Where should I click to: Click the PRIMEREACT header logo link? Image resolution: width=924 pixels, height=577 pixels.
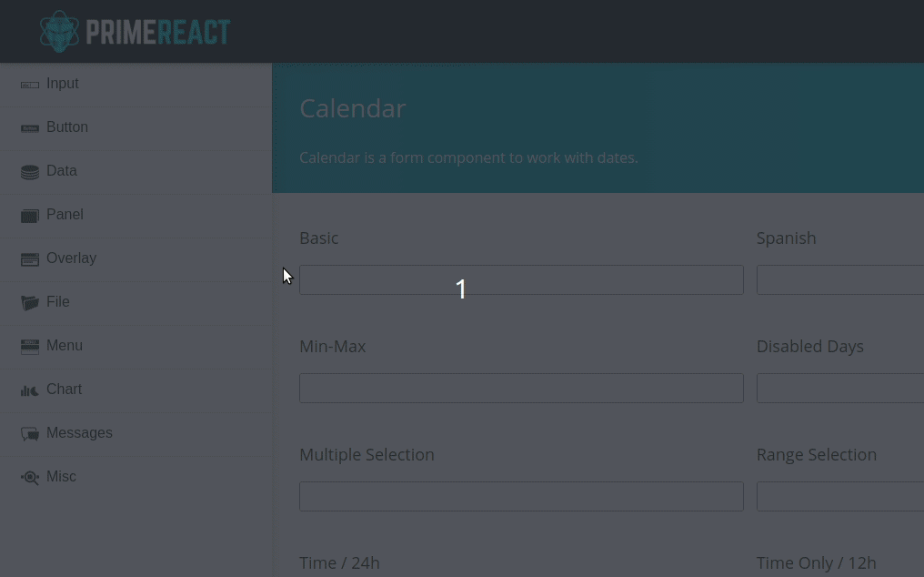(135, 30)
